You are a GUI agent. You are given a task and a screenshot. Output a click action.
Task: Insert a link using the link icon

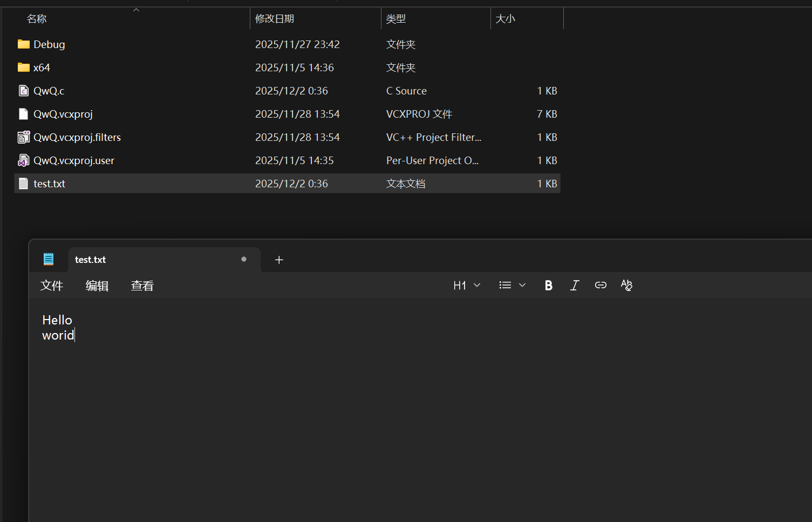point(601,285)
